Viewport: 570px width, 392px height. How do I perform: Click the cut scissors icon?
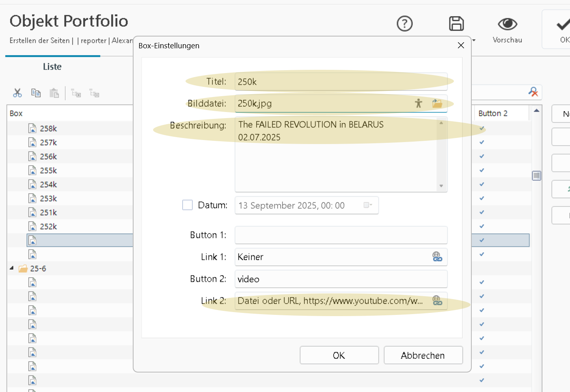tap(17, 93)
